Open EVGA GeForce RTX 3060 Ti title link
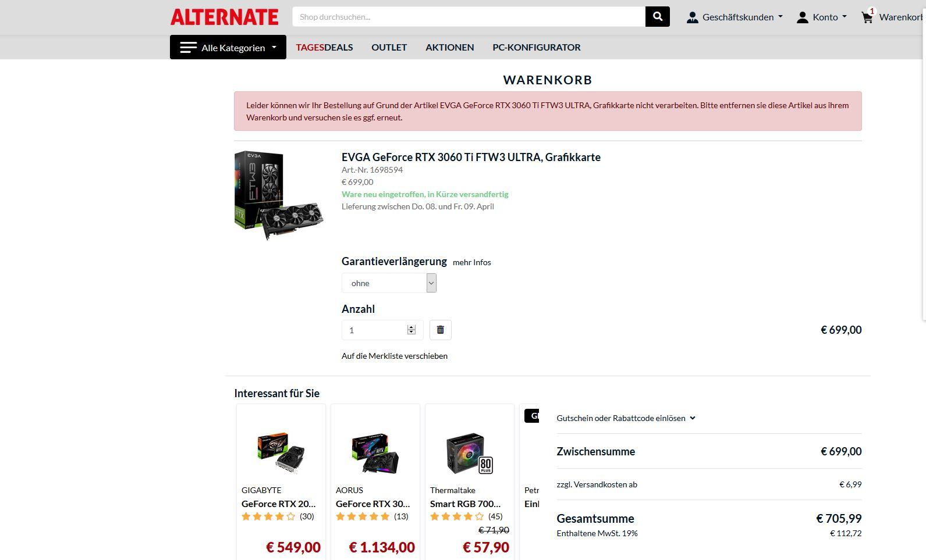926x560 pixels. tap(471, 157)
